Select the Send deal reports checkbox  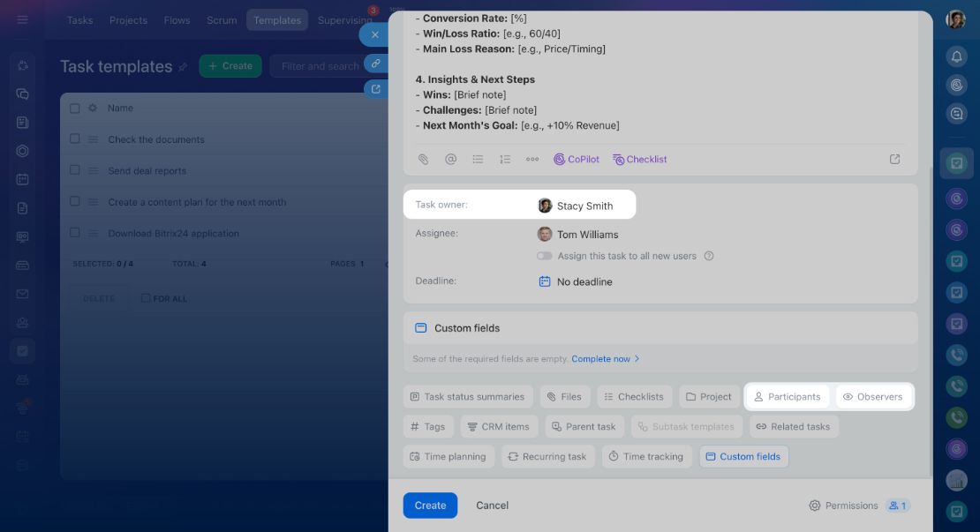75,170
